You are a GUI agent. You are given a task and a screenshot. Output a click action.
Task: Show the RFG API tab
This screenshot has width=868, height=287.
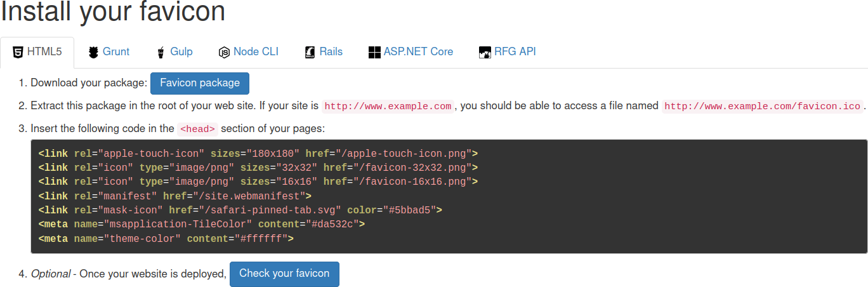515,52
